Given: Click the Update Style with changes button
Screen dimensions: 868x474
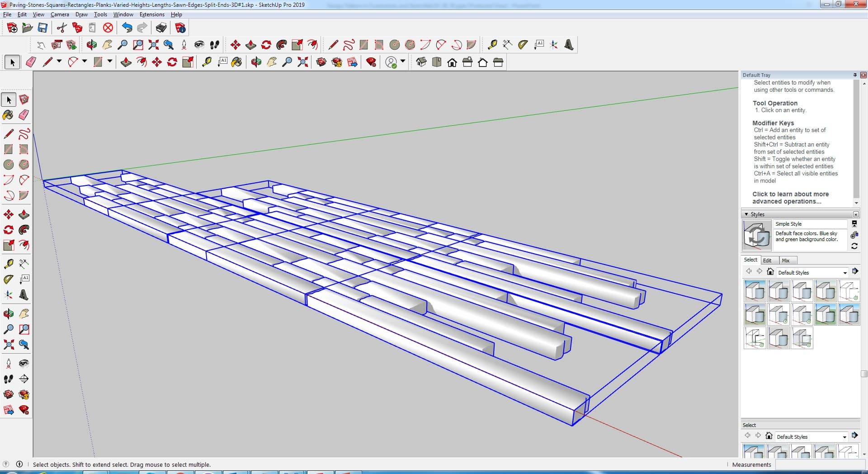Looking at the screenshot, I should (x=854, y=246).
